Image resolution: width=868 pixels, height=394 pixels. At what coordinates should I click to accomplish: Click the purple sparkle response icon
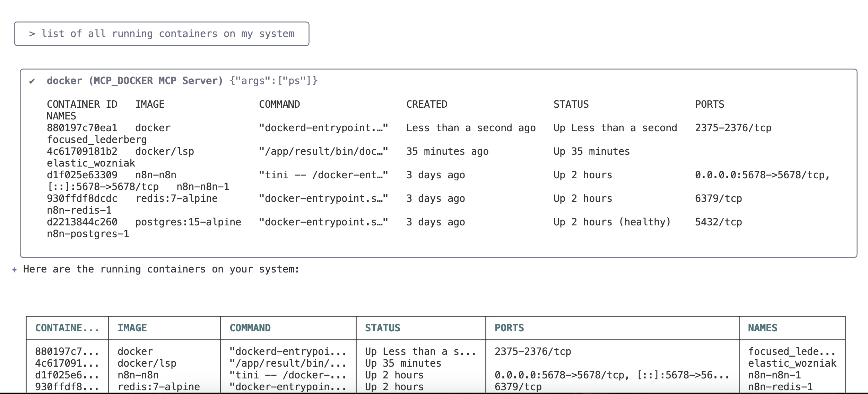coord(14,270)
